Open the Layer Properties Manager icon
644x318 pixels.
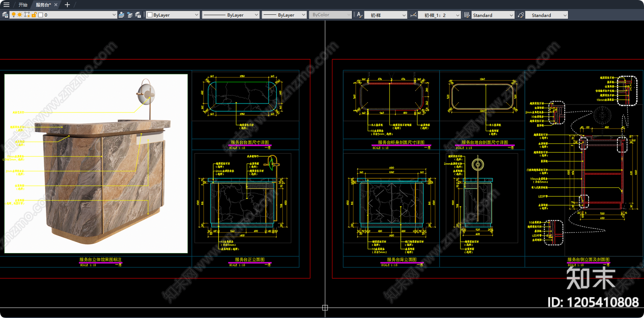click(x=5, y=15)
